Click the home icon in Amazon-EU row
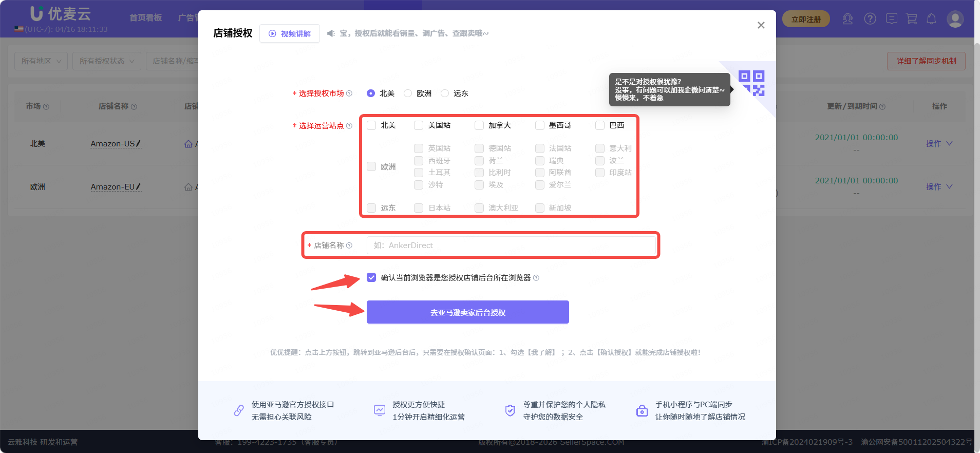The width and height of the screenshot is (980, 453). [189, 187]
